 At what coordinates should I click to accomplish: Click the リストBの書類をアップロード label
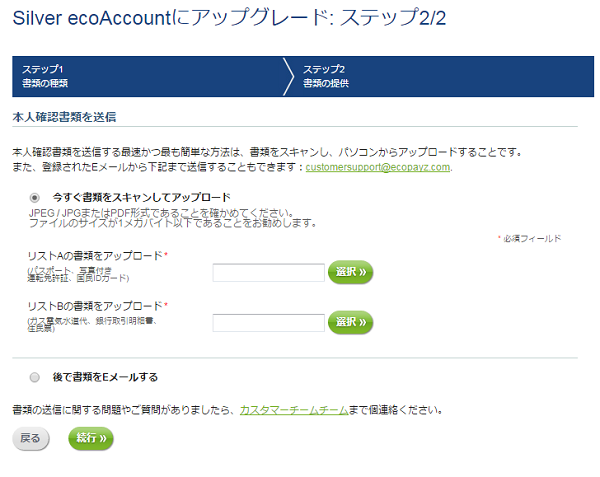click(95, 306)
